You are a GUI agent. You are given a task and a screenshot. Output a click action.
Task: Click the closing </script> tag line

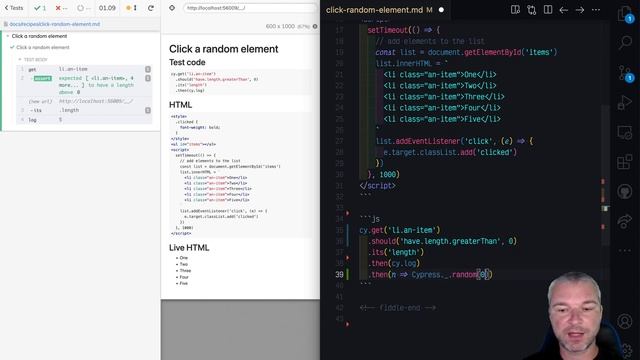(x=377, y=185)
